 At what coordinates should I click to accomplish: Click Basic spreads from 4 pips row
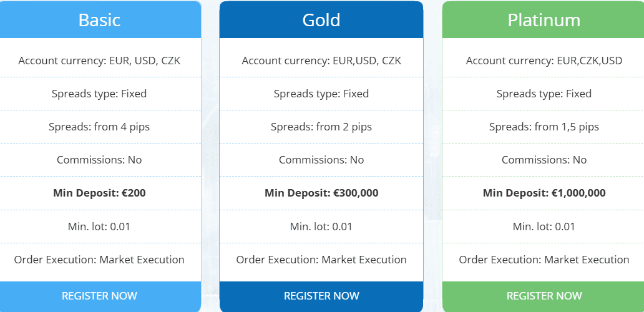[99, 127]
